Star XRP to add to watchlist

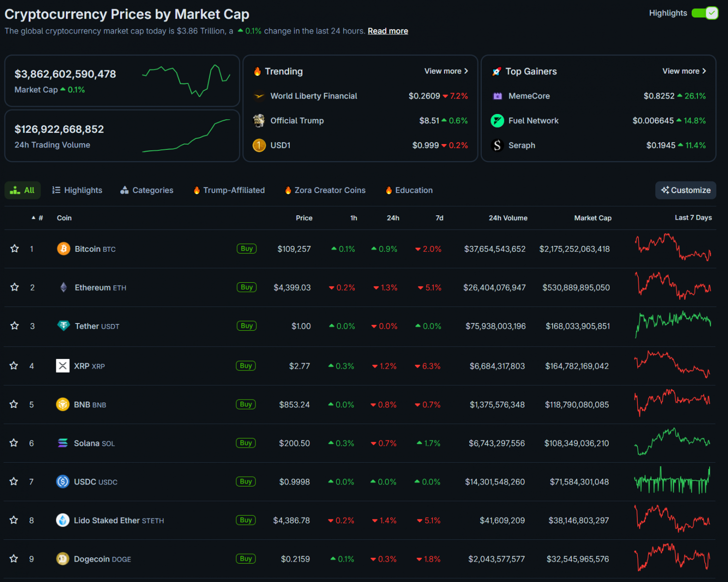(14, 366)
